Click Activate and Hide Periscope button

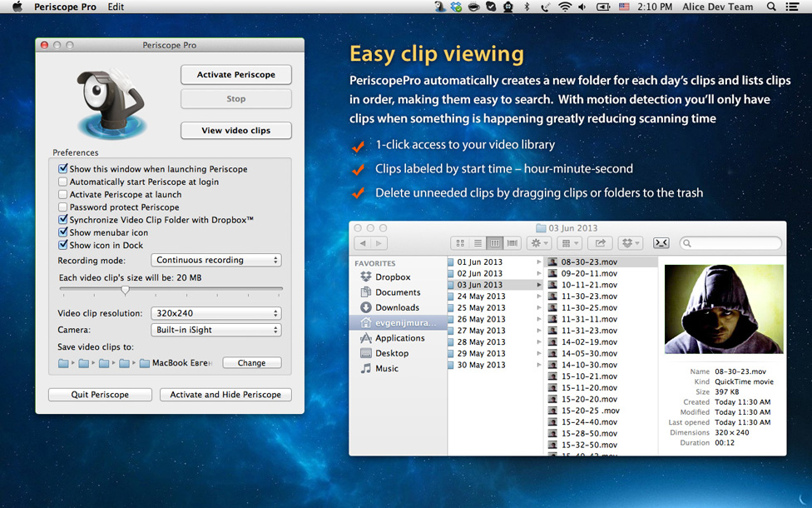(x=225, y=395)
